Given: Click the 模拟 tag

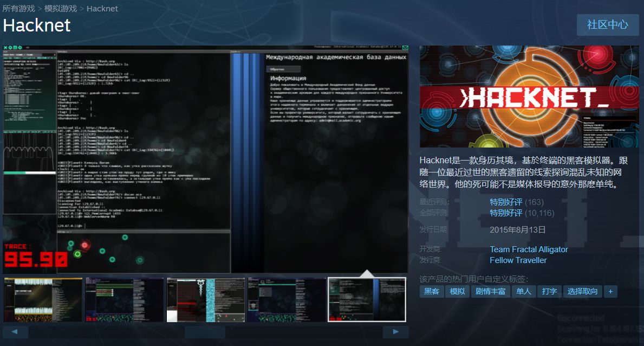Looking at the screenshot, I should [457, 291].
